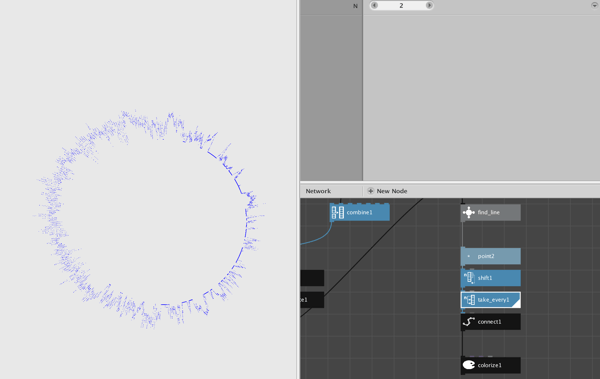Increase N value with right arrow
This screenshot has height=379, width=600.
(429, 5)
